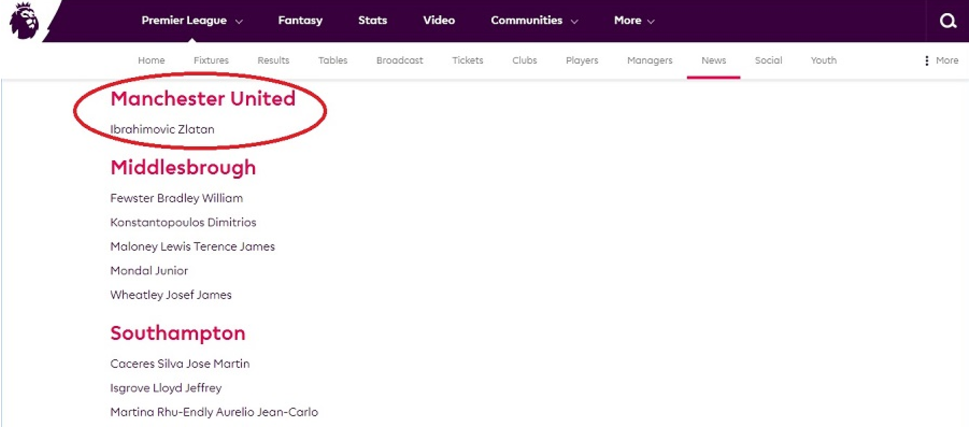Open the Clubs tab
Image resolution: width=970 pixels, height=436 pixels.
click(524, 61)
